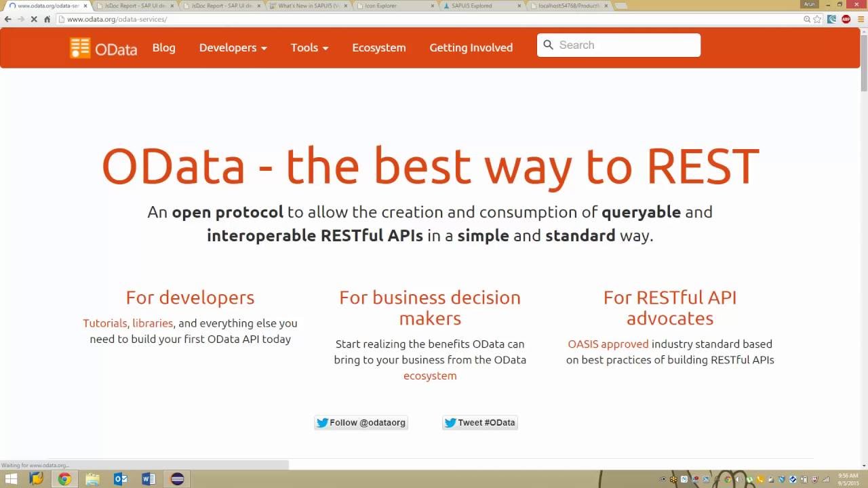Follow the ecosystem link under business decision makers
Screen dimensions: 868x488
[430, 375]
